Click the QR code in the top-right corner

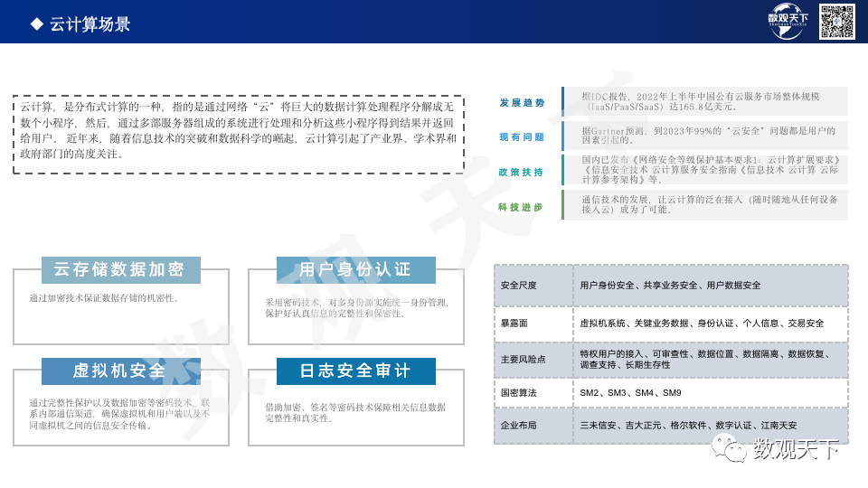[837, 21]
